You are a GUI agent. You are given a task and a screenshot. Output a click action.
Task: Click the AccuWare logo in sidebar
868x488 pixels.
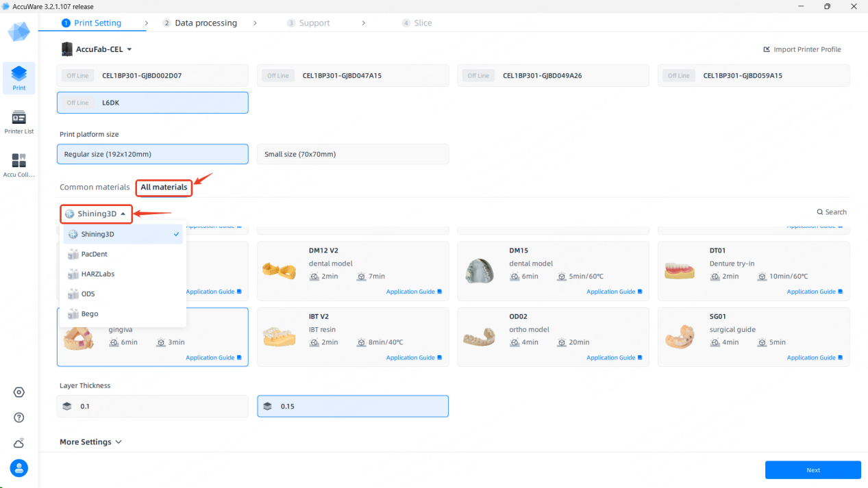click(19, 31)
